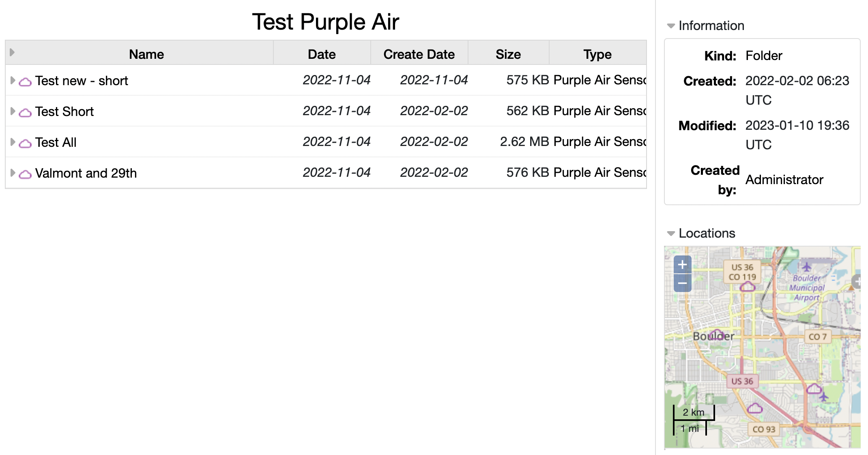Viewport: 868px width, 455px height.
Task: Zoom out the Locations map
Action: 682,283
